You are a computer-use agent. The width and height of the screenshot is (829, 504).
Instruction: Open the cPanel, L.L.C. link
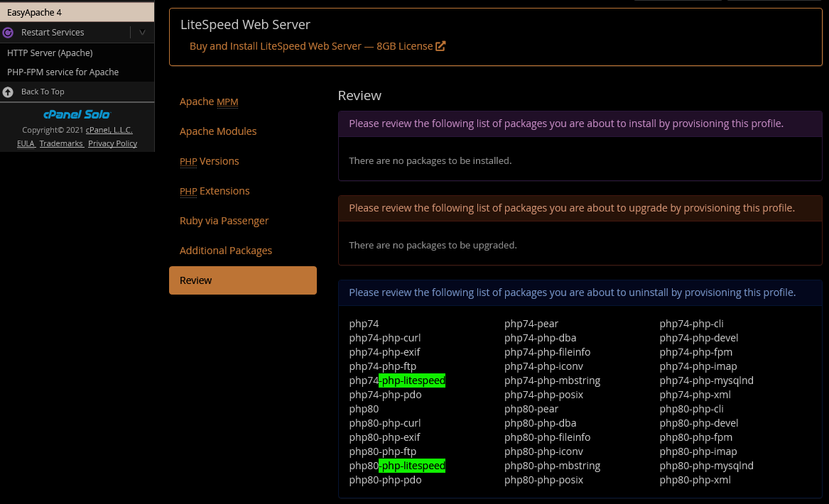[x=109, y=130]
